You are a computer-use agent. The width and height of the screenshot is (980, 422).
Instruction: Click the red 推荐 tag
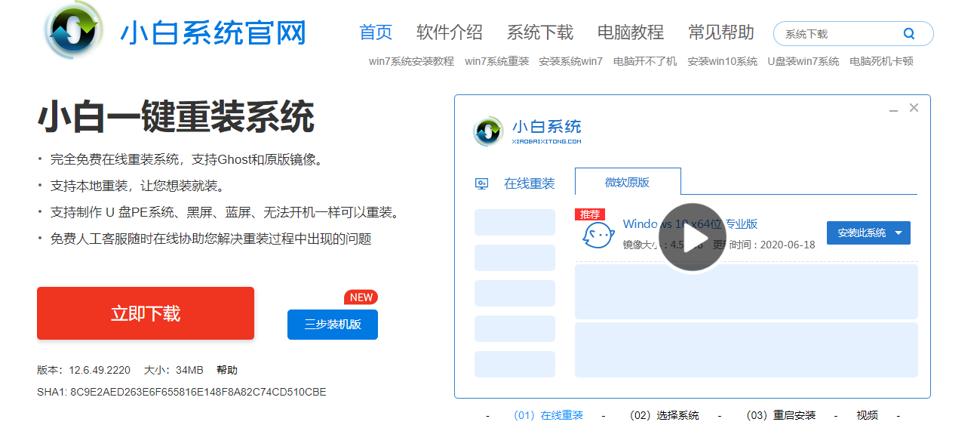pos(590,214)
